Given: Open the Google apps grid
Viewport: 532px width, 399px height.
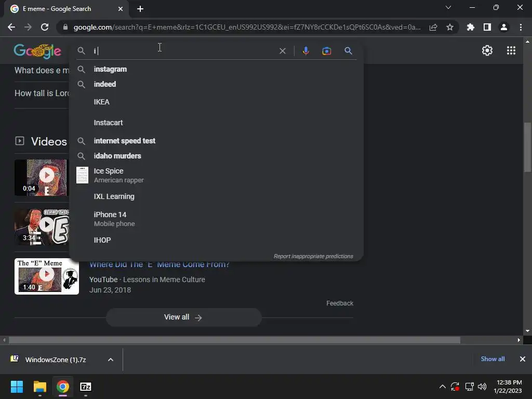Looking at the screenshot, I should point(511,50).
